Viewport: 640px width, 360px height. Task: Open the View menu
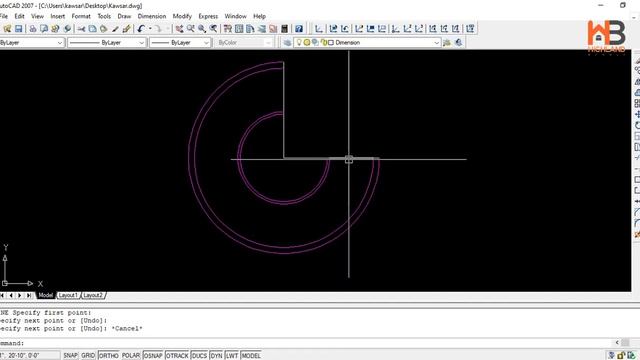coord(38,16)
